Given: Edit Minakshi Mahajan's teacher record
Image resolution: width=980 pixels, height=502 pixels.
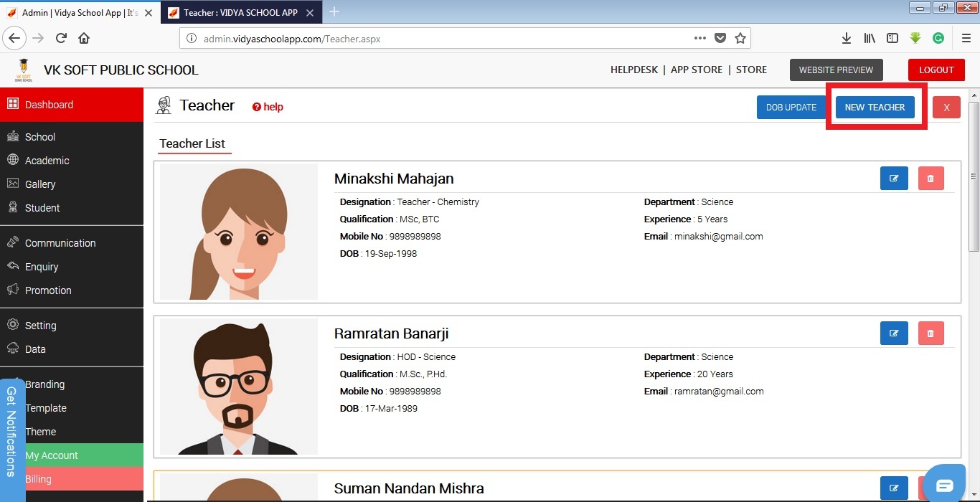Looking at the screenshot, I should point(894,178).
